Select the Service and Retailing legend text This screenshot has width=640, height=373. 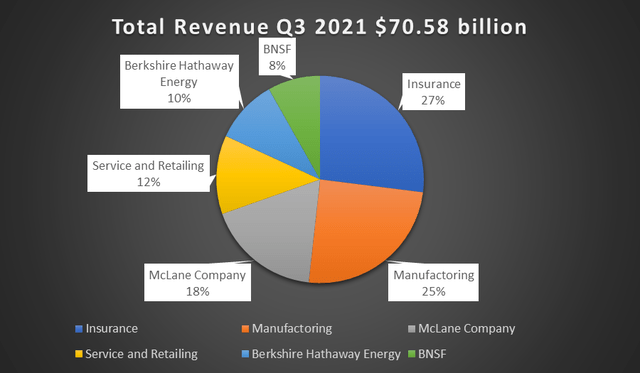click(x=141, y=354)
